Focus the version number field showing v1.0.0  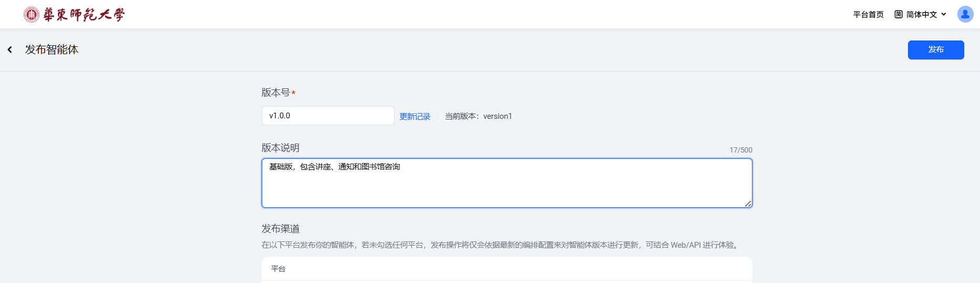point(328,116)
